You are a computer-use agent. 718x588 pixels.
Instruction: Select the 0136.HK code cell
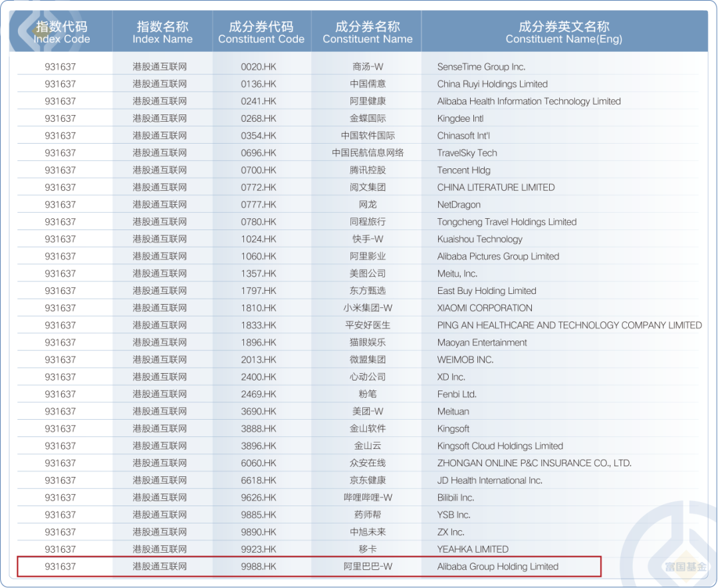[259, 84]
